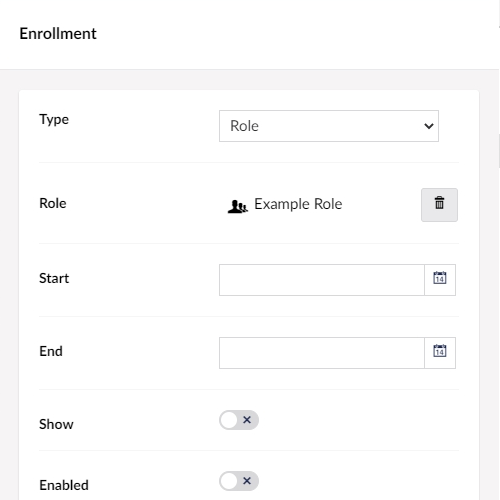Click the Start field label
Screen dimensions: 500x500
(54, 278)
